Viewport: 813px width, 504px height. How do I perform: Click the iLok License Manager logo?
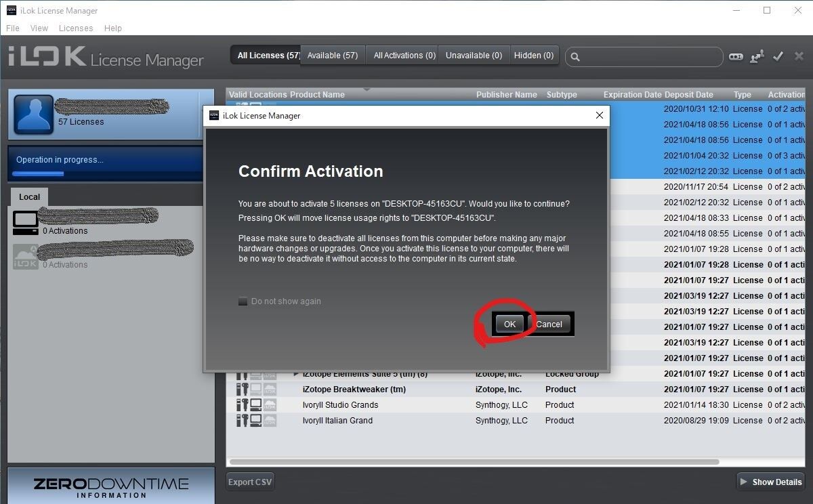point(106,57)
